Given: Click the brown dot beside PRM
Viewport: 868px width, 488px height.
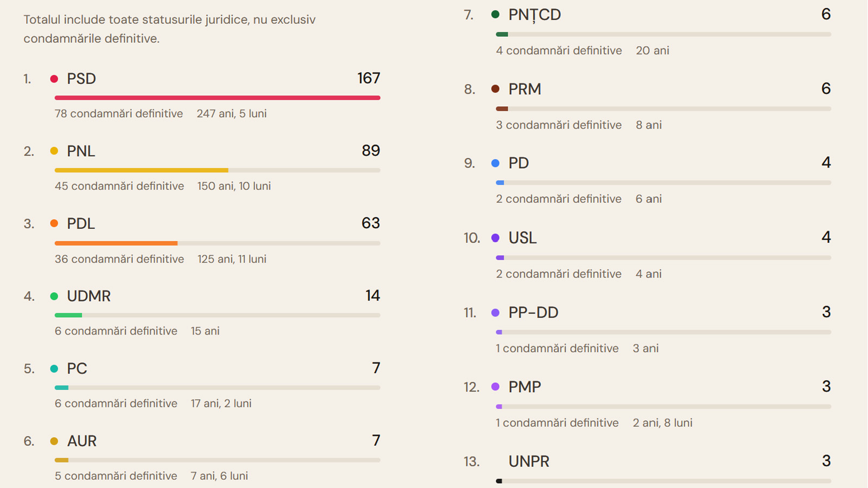Looking at the screenshot, I should (495, 89).
